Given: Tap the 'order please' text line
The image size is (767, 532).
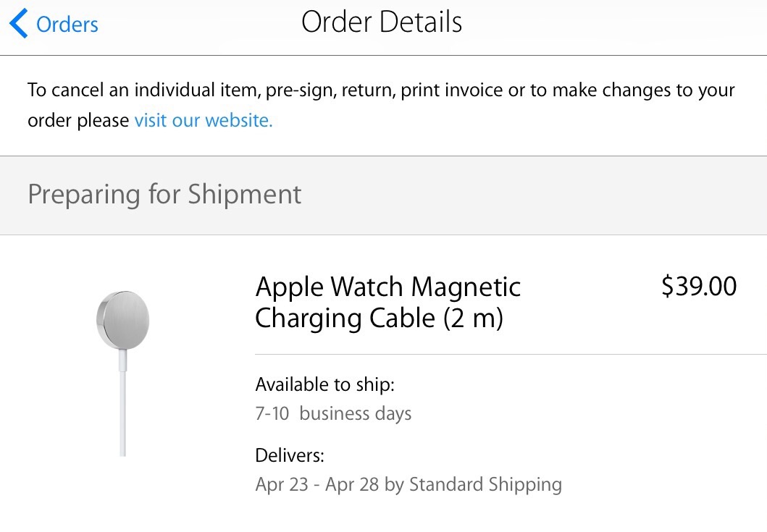Looking at the screenshot, I should [x=78, y=121].
